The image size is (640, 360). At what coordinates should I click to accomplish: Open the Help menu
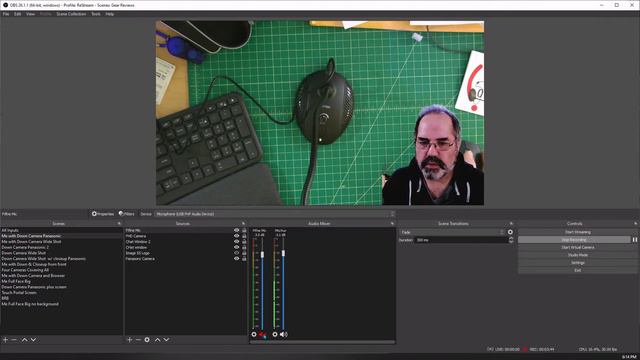tap(110, 14)
